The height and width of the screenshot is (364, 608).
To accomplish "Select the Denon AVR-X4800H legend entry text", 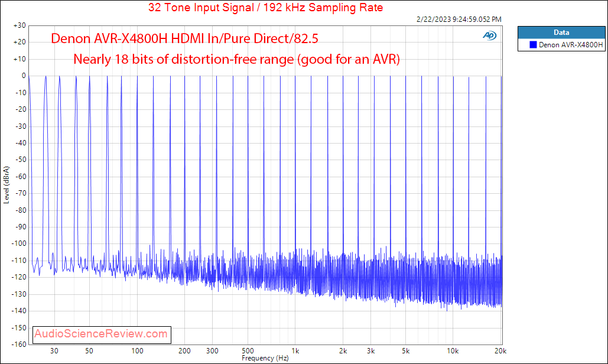I will coord(571,45).
